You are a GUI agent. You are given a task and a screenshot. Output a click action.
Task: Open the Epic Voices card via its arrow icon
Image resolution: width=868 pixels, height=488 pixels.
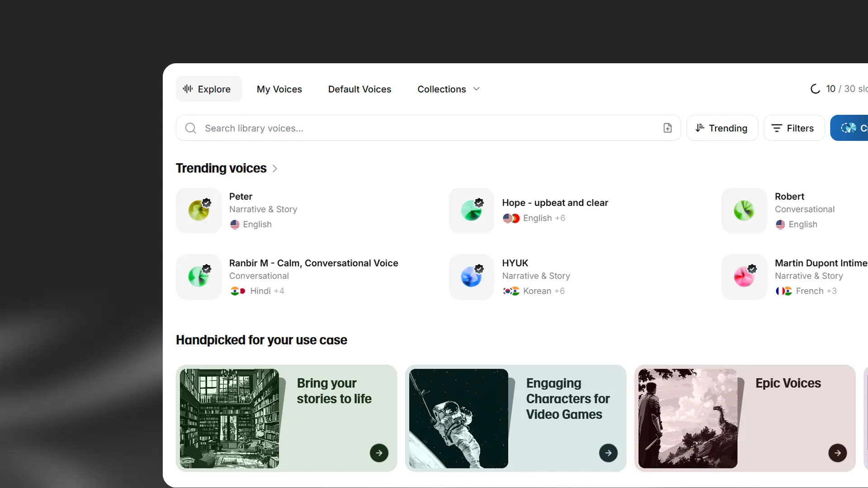[x=837, y=453]
